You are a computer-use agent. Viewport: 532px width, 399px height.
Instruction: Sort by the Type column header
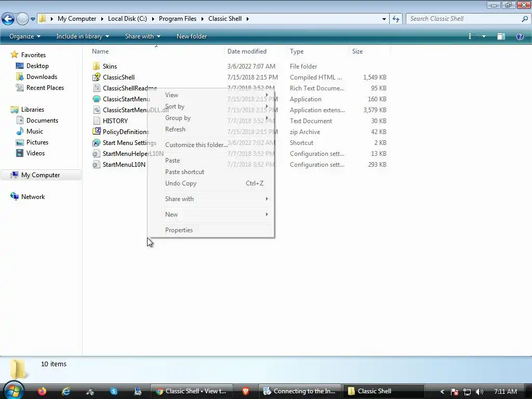coord(297,51)
